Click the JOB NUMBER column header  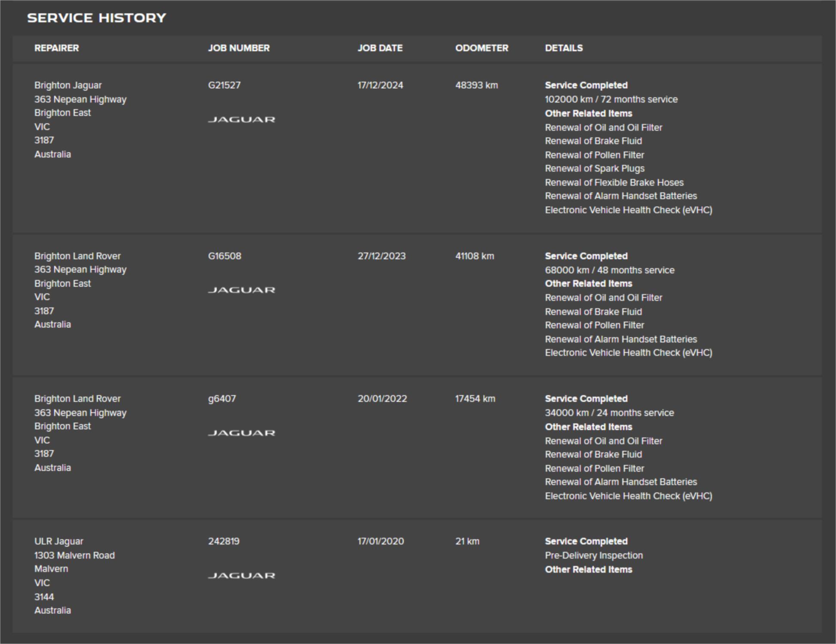[x=239, y=48]
